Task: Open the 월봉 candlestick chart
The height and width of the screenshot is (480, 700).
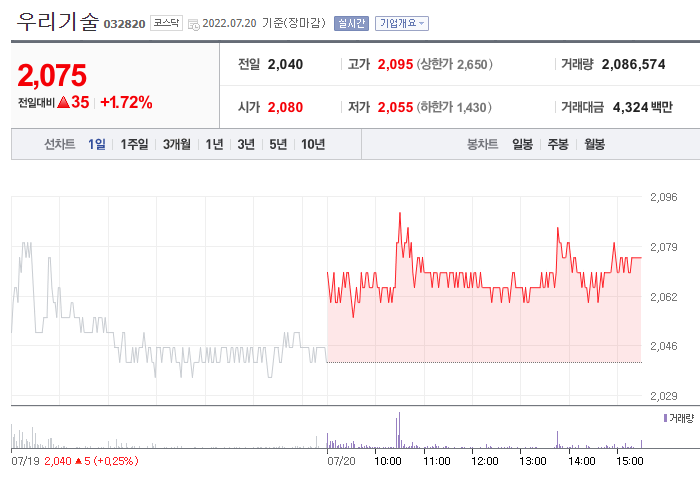Action: (595, 144)
